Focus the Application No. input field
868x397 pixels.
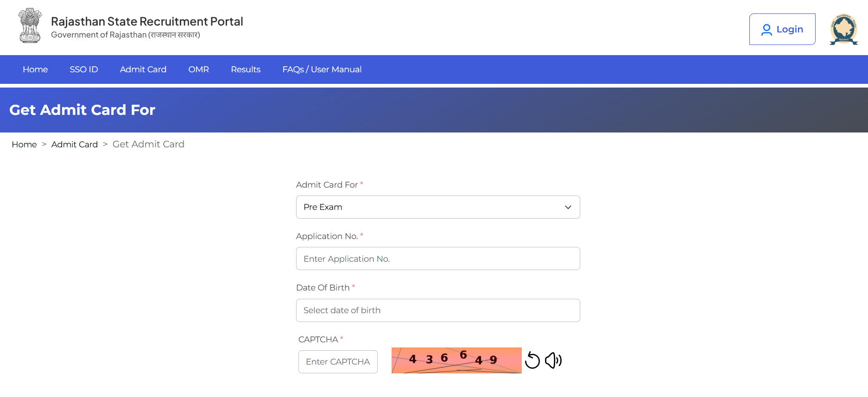[438, 258]
